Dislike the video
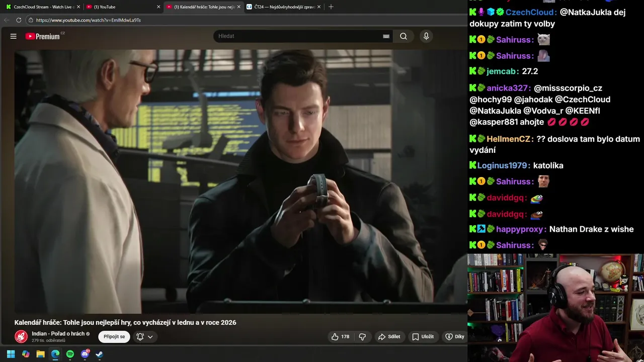644x362 pixels. tap(362, 337)
